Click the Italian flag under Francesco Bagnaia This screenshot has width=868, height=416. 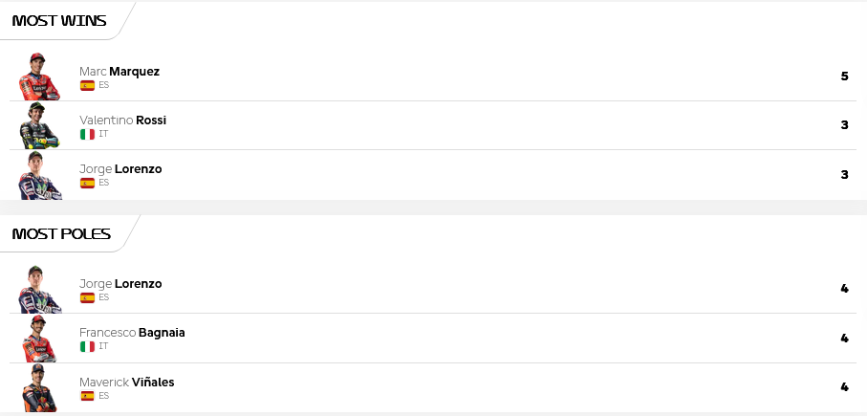87,346
